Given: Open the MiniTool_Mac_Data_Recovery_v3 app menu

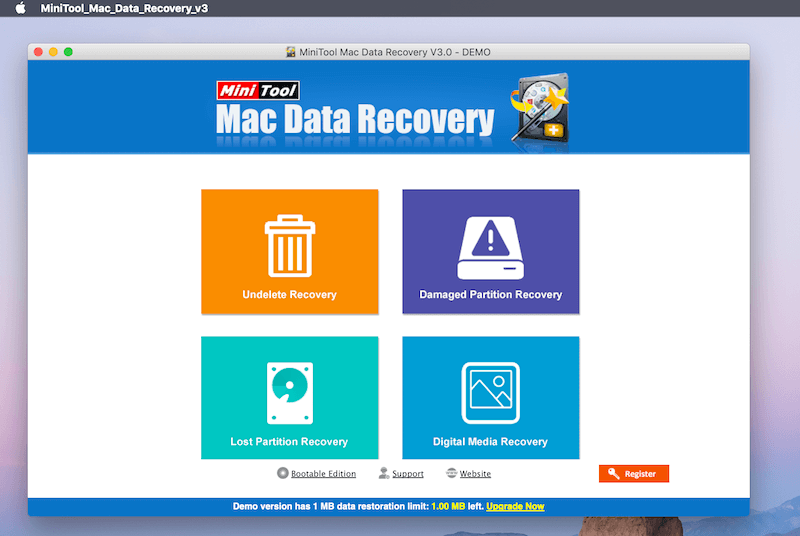Looking at the screenshot, I should pyautogui.click(x=124, y=8).
